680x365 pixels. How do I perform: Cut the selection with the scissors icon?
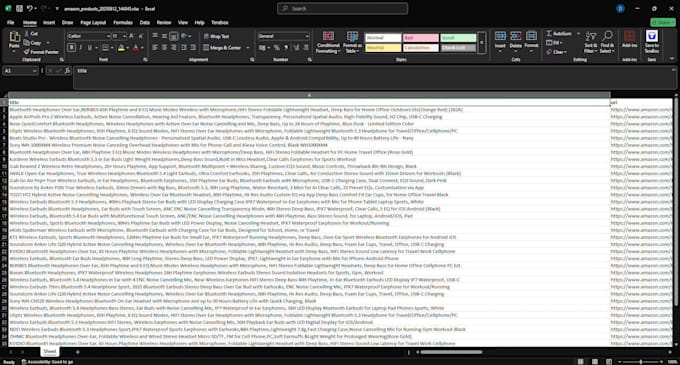pyautogui.click(x=27, y=33)
